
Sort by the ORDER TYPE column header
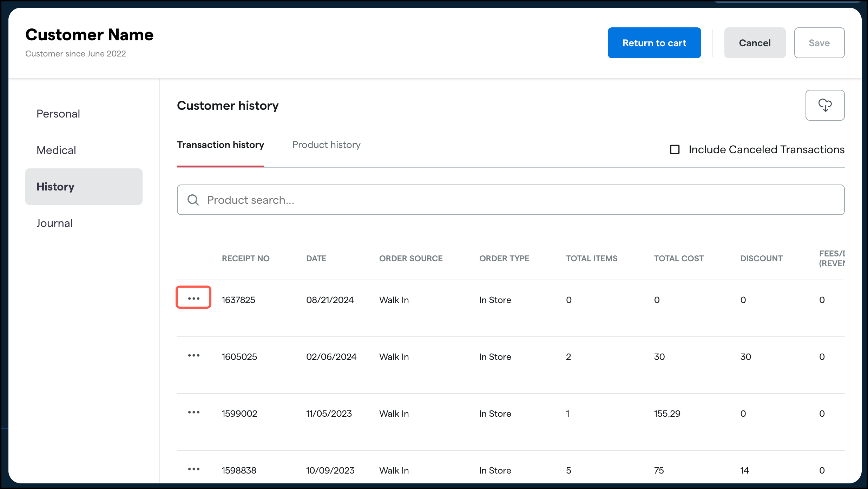pos(504,259)
